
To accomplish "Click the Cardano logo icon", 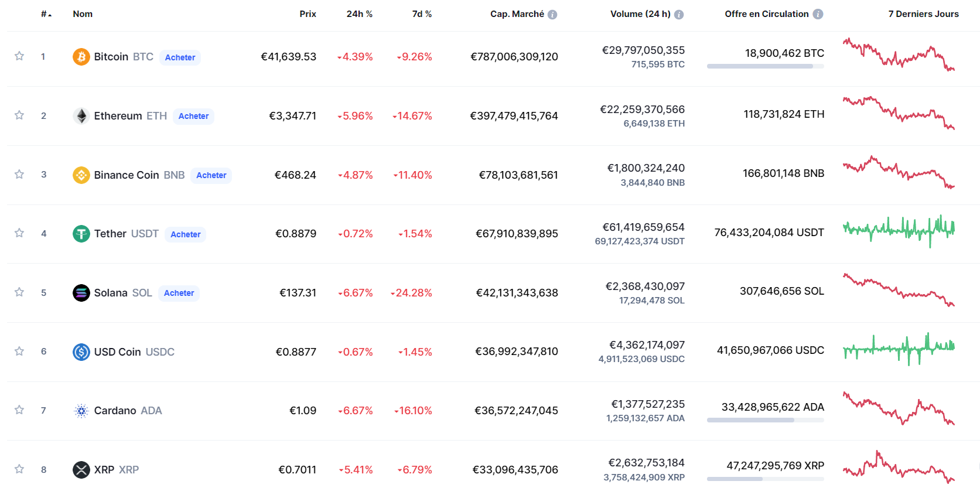I will [81, 411].
